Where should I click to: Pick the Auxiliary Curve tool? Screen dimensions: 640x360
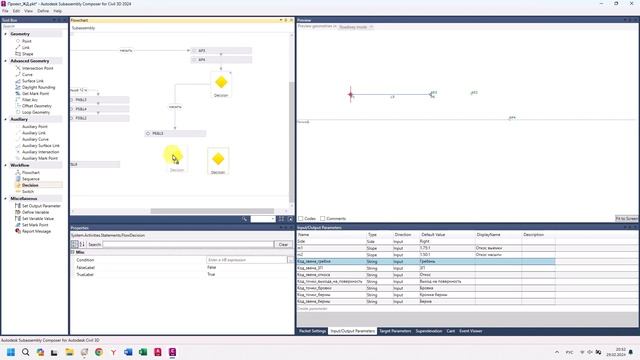click(x=35, y=139)
